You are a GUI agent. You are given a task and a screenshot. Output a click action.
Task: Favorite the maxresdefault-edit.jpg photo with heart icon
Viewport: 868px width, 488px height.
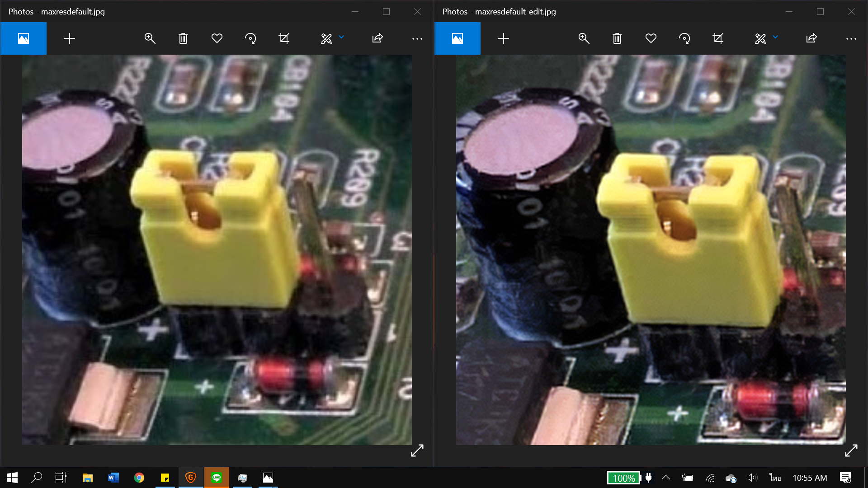click(651, 38)
